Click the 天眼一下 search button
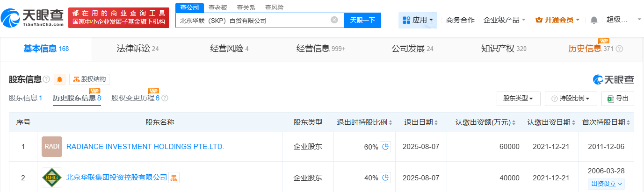Viewport: 644px width, 192px height. (362, 20)
